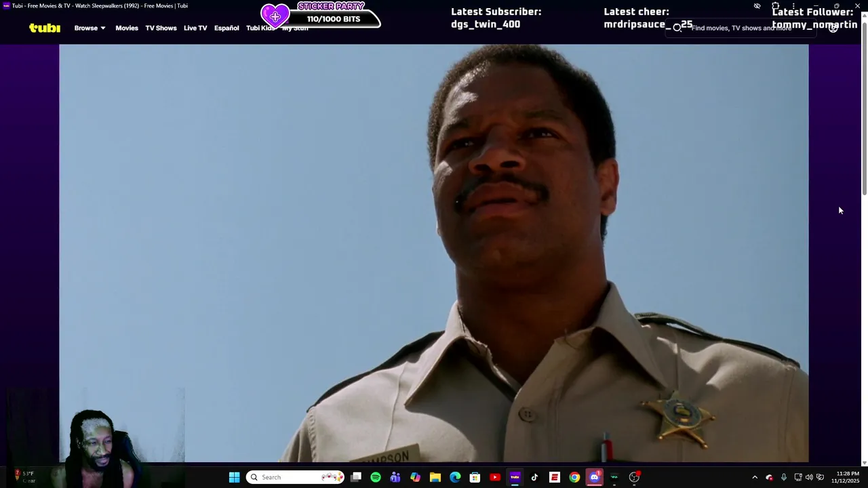This screenshot has height=488, width=868.
Task: Show hidden system tray icons
Action: tap(755, 477)
